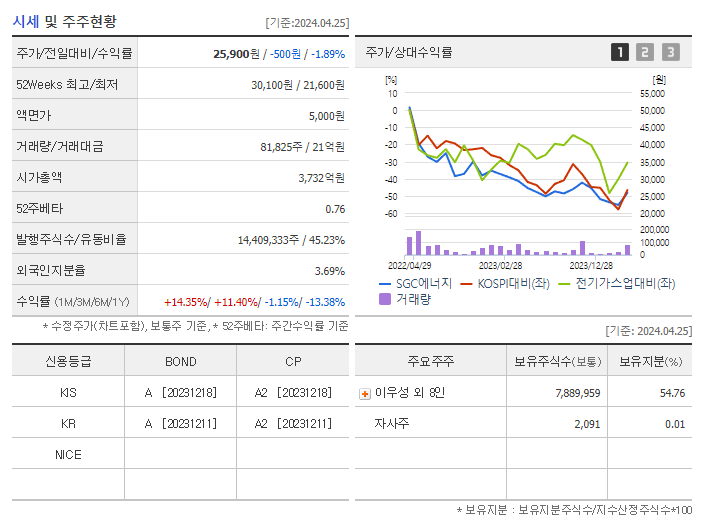This screenshot has width=702, height=525.
Task: Click the green 전기가스업대비(좌) legend line marker
Action: point(564,284)
